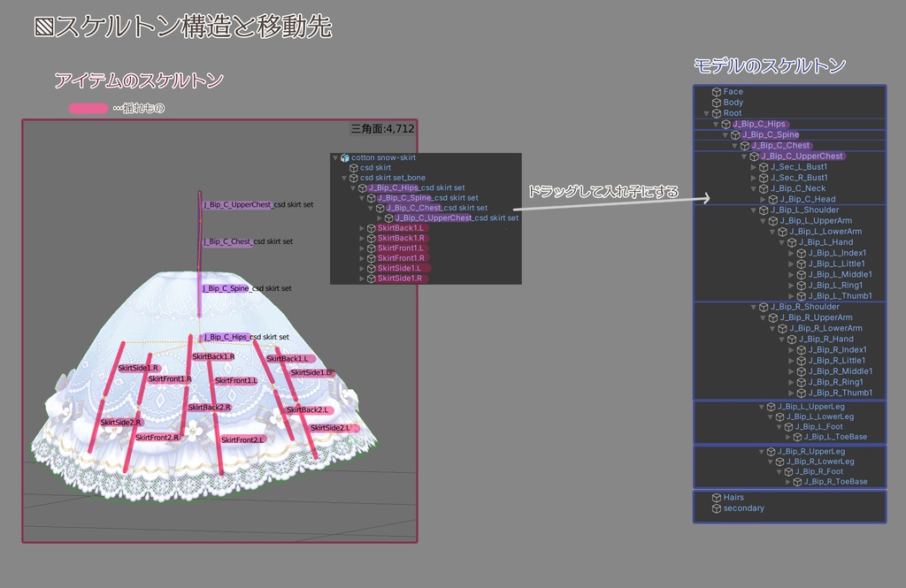Click the cube icon of csd skirt set_bone
The height and width of the screenshot is (588, 906).
point(354,178)
